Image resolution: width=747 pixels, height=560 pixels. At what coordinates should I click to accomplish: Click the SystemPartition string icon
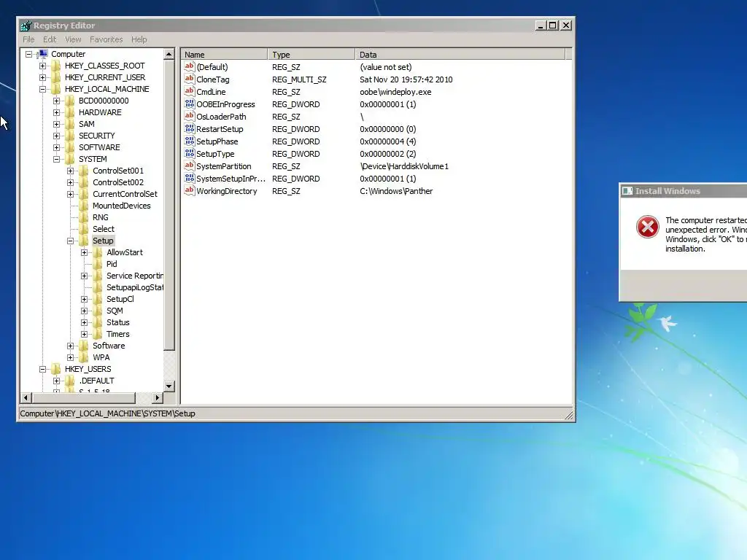[189, 166]
